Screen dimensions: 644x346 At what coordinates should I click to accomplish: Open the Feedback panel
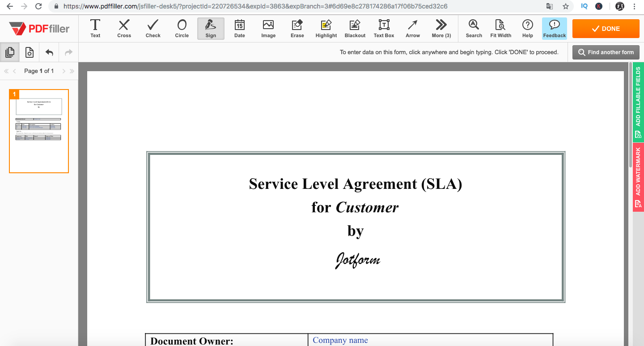555,29
